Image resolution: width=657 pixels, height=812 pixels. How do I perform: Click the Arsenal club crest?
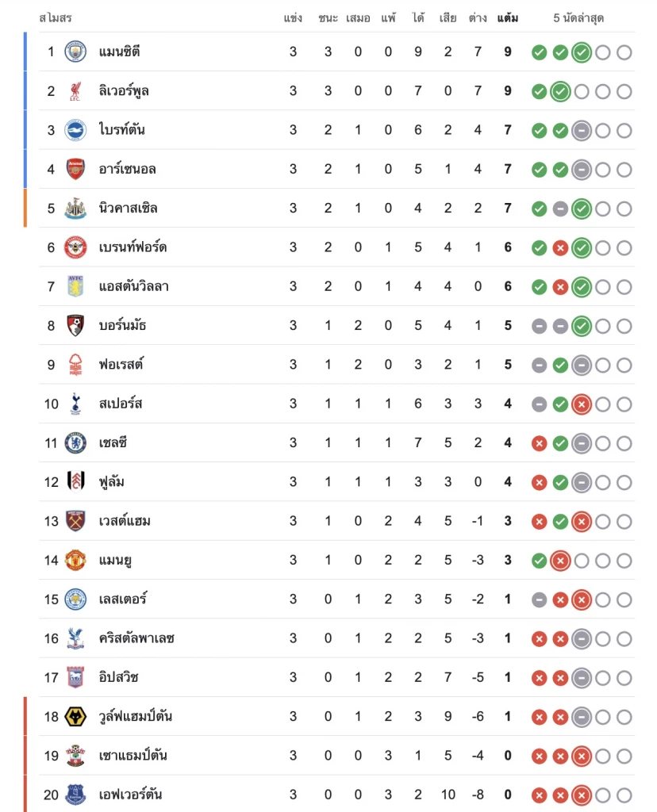75,169
